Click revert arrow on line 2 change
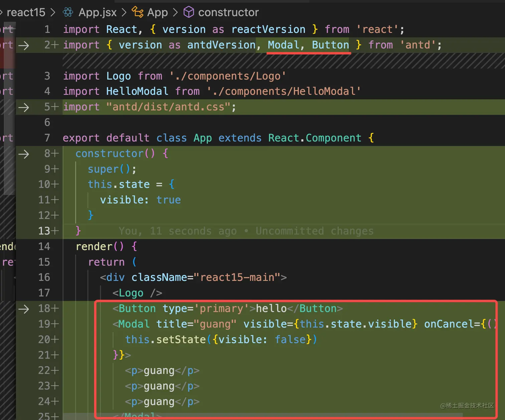 24,45
